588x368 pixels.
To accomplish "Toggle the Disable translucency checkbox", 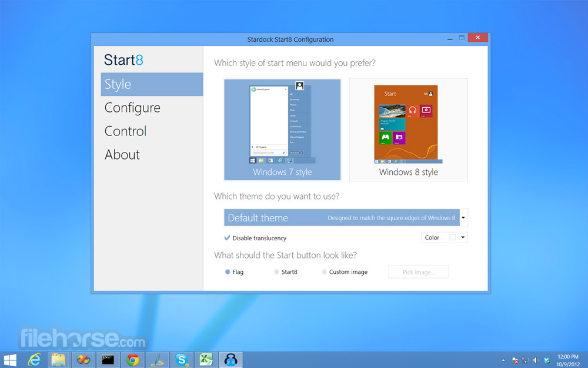I will pyautogui.click(x=227, y=238).
